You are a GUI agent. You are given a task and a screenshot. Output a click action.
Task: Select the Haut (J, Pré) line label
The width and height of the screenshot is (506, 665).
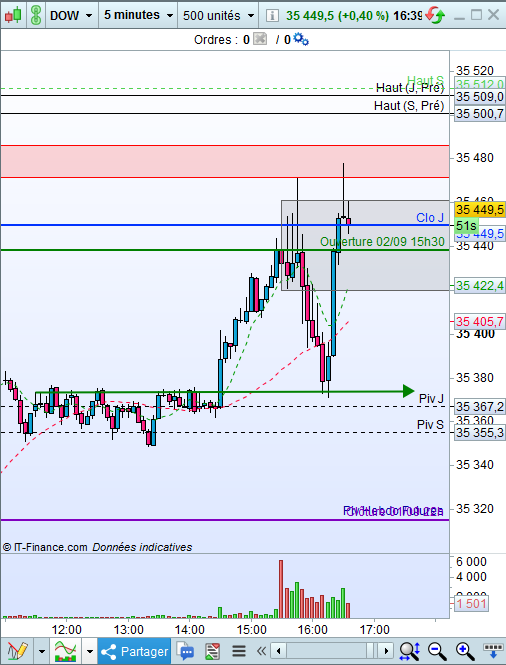[410, 88]
